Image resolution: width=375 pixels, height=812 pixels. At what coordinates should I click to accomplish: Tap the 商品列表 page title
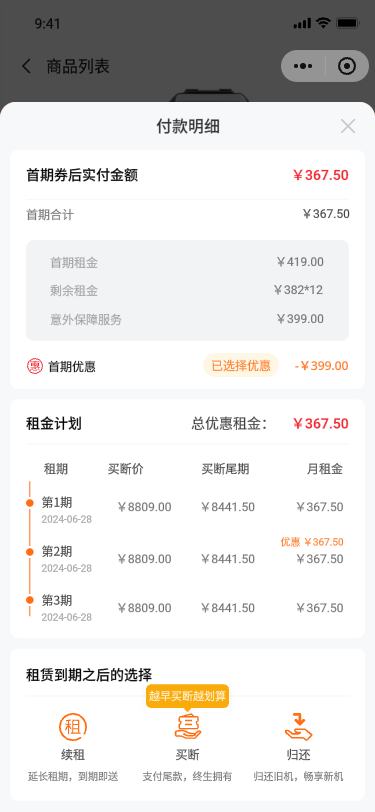(x=78, y=66)
